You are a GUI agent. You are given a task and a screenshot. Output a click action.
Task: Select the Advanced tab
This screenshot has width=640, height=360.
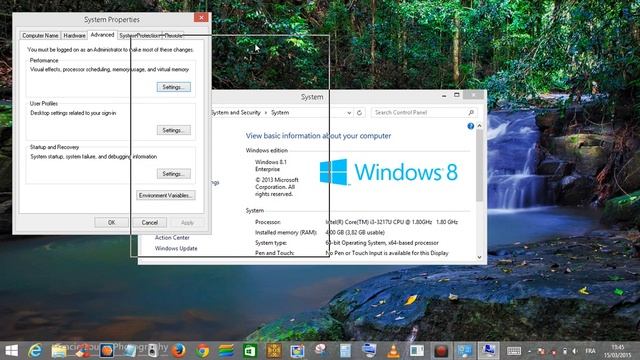coord(102,35)
